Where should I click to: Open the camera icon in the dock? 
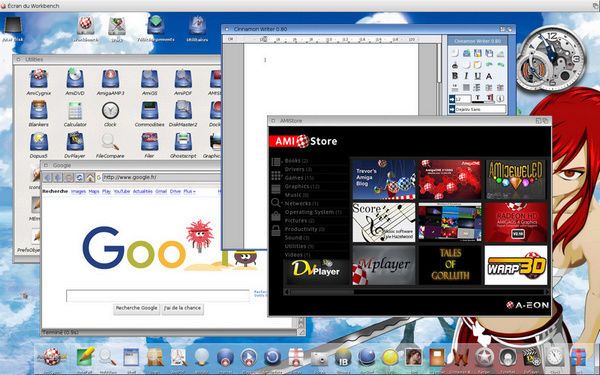pyautogui.click(x=319, y=358)
